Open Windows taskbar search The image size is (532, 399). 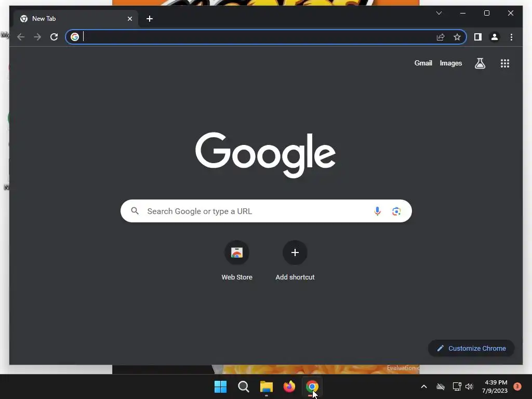pyautogui.click(x=243, y=387)
